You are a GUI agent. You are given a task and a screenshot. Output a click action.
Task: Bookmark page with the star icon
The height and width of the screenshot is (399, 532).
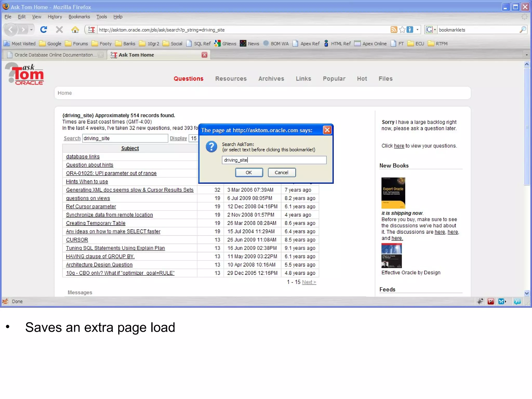[402, 30]
